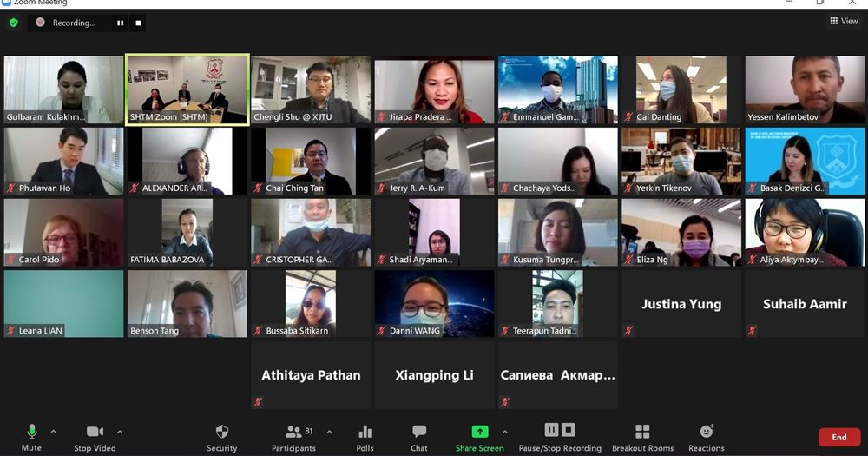
Task: Click the green encryption shield icon
Action: pyautogui.click(x=13, y=23)
